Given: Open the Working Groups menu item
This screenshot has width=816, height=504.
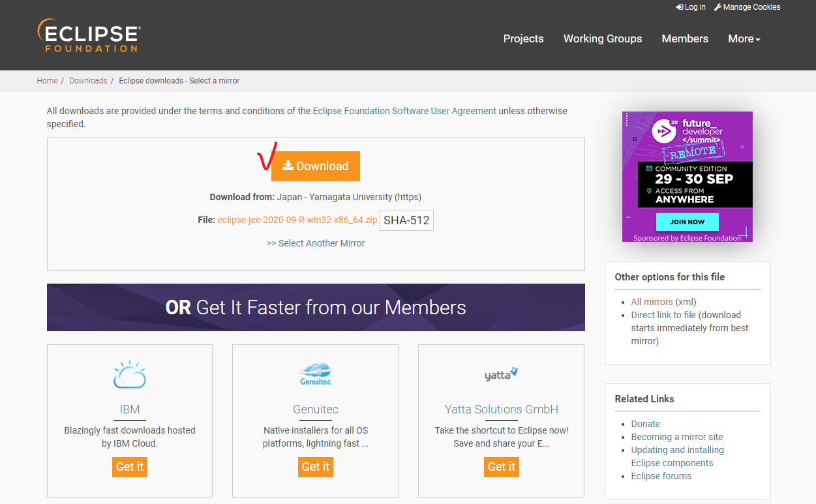Looking at the screenshot, I should pyautogui.click(x=603, y=38).
